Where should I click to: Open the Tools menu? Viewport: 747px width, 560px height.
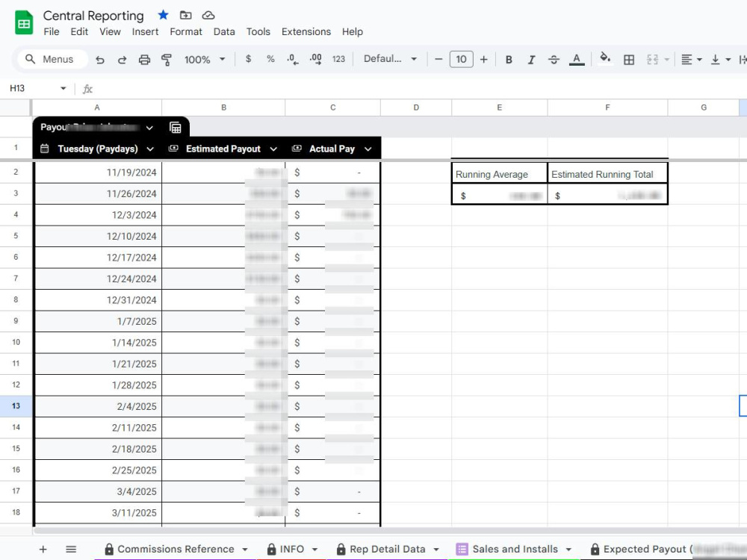(x=258, y=32)
